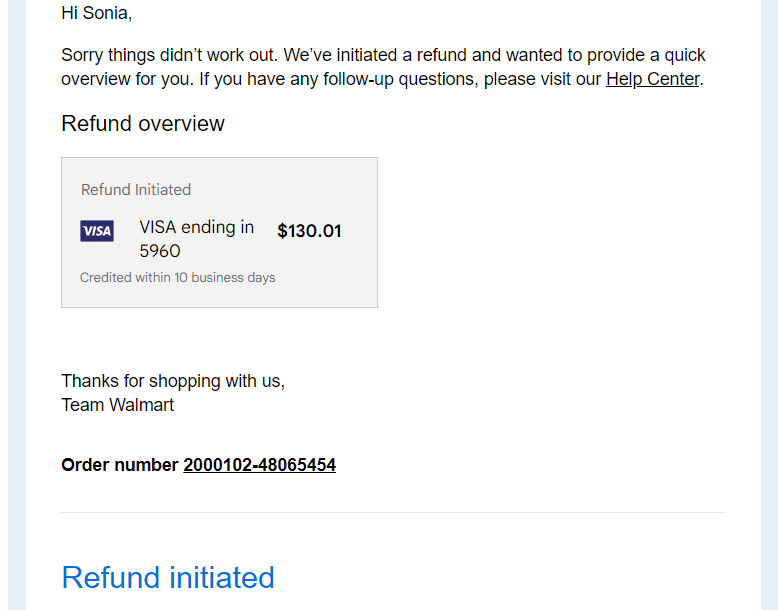Click the blue 'Refund initiated' heading
Image resolution: width=783 pixels, height=610 pixels.
click(x=168, y=578)
